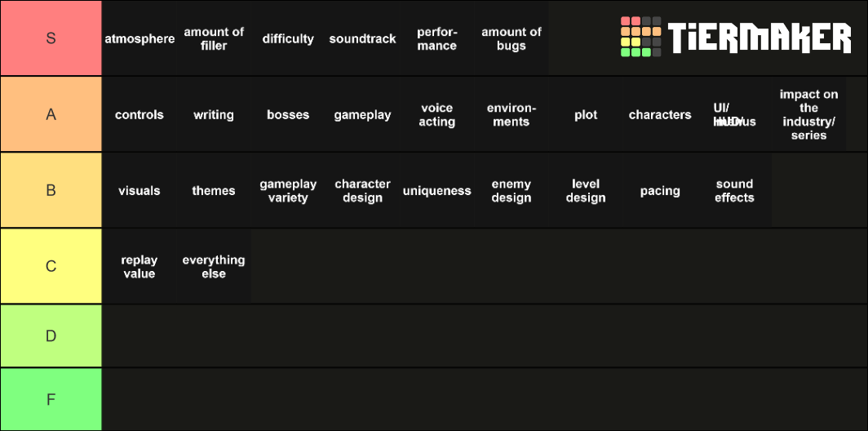Select the everything else tile

pyautogui.click(x=214, y=266)
